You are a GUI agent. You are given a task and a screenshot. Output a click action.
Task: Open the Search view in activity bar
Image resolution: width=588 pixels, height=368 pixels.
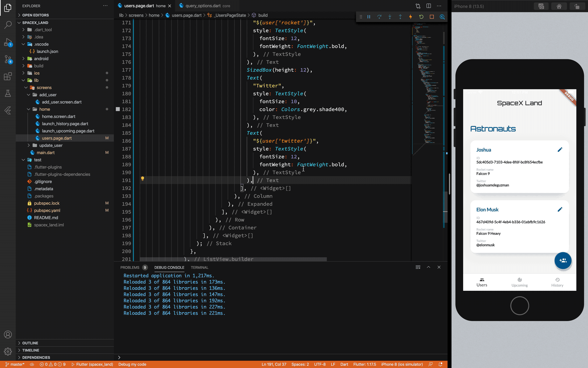tap(8, 25)
